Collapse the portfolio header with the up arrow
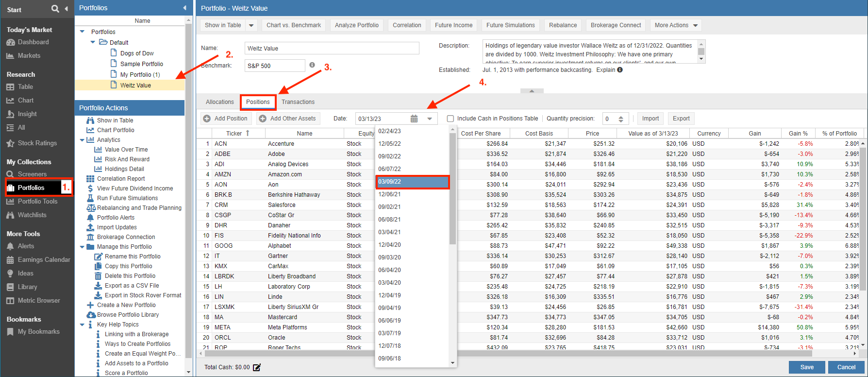 (x=532, y=91)
